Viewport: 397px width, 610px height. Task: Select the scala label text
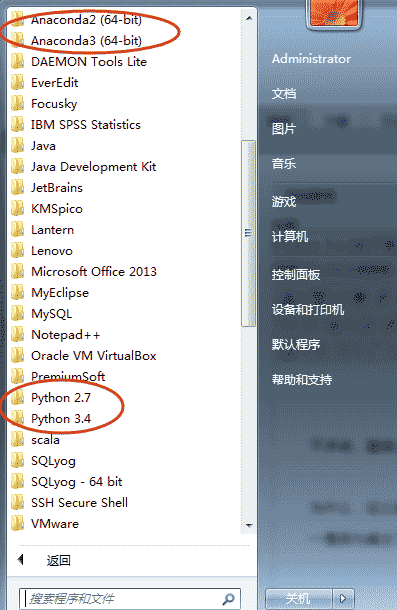[45, 440]
